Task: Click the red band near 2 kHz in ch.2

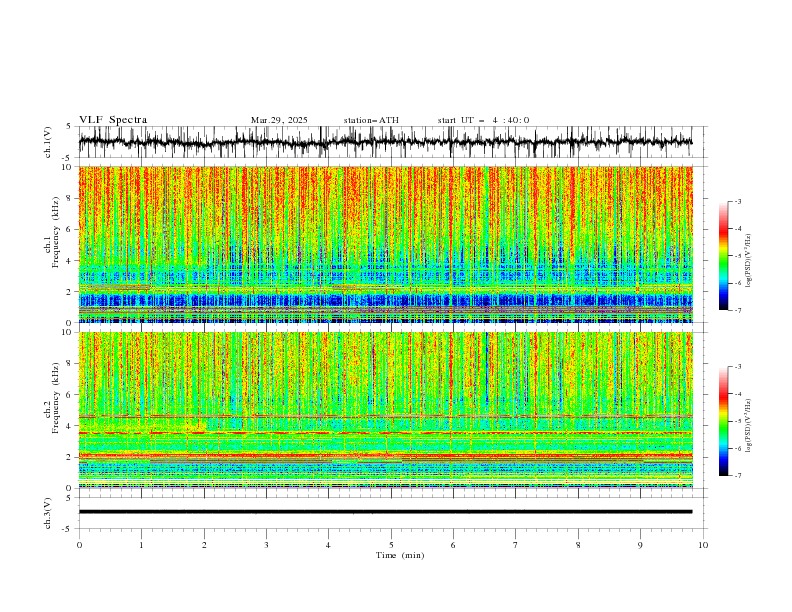Action: pyautogui.click(x=385, y=456)
